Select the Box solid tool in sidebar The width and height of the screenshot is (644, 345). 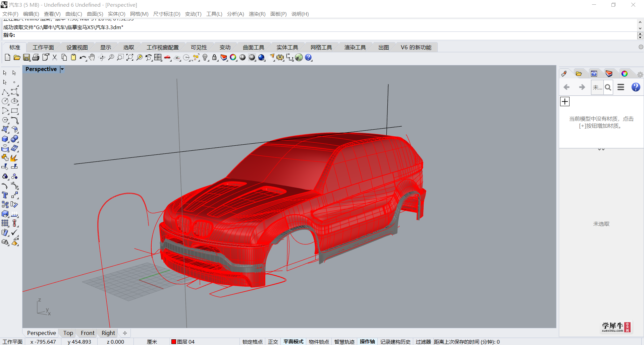tap(5, 139)
